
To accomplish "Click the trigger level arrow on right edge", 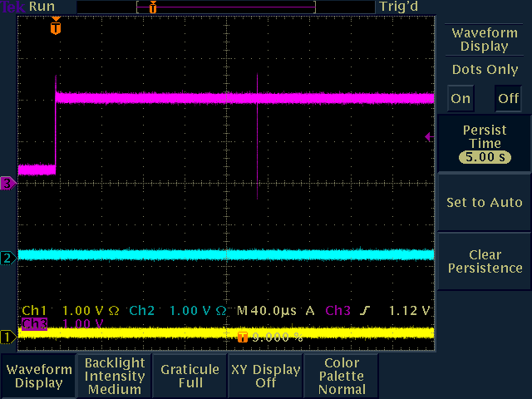I will tap(429, 136).
